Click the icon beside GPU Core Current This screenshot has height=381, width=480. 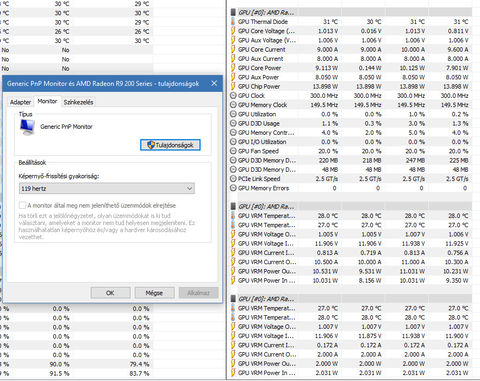233,49
